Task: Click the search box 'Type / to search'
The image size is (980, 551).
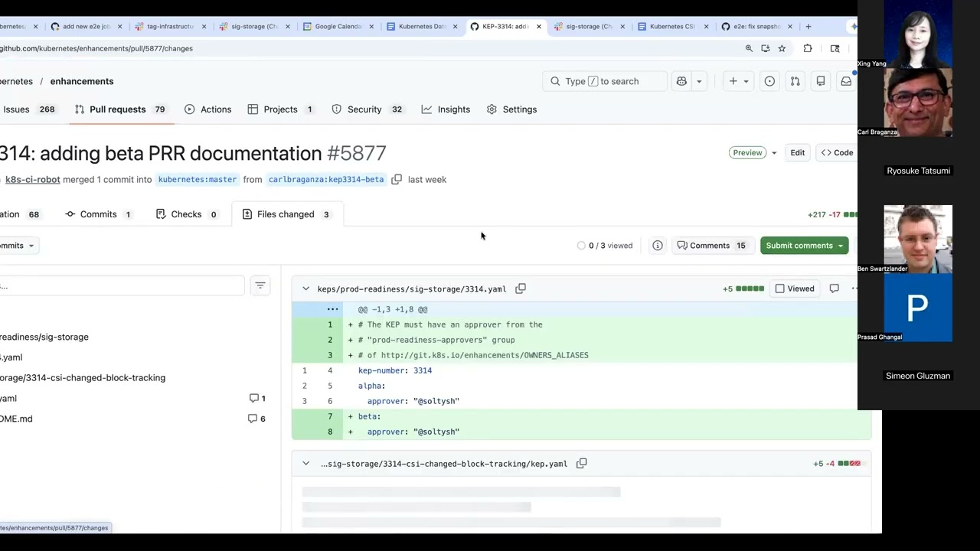Action: (x=605, y=81)
